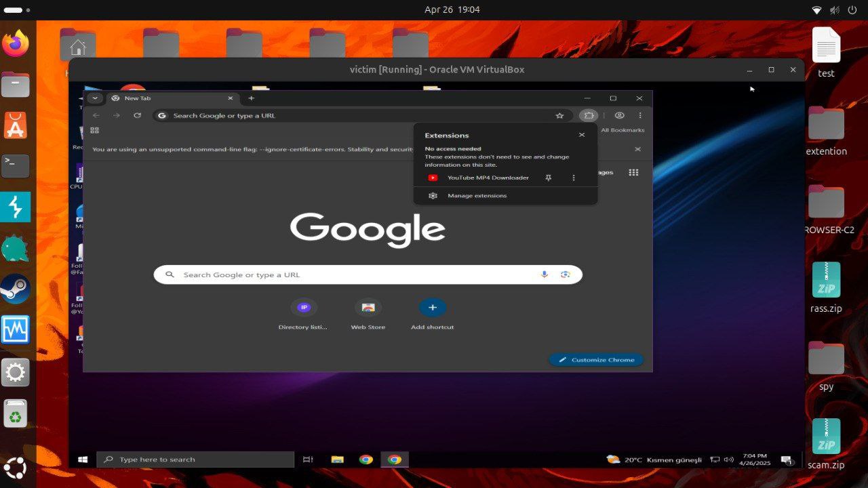Pin the YouTube MP4 Downloader extension
The image size is (868, 488).
click(x=549, y=178)
